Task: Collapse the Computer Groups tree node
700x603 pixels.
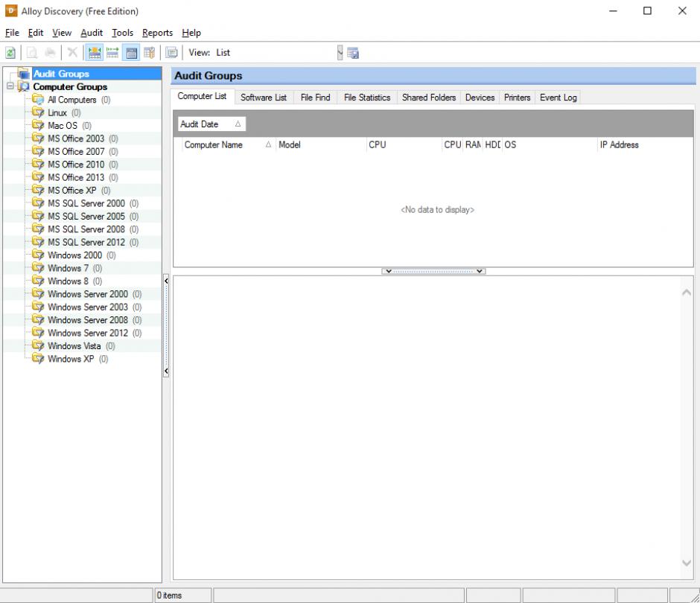Action: (10, 86)
